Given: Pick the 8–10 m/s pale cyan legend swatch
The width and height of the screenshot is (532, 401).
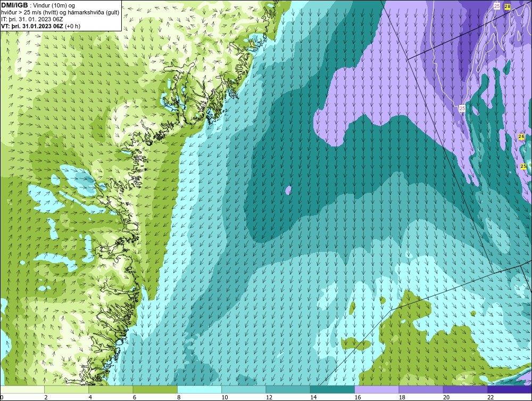Looking at the screenshot, I should (199, 389).
